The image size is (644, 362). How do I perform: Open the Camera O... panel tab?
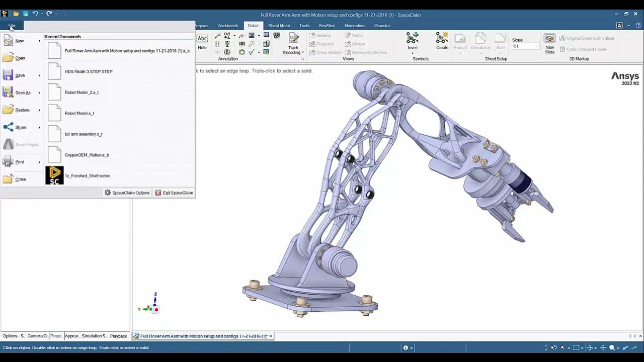[x=38, y=336]
